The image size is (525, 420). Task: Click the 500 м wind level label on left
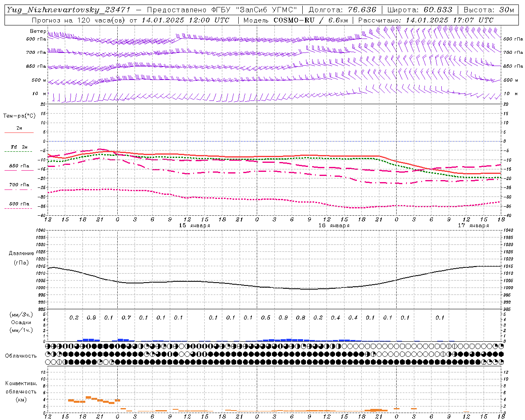click(x=39, y=80)
